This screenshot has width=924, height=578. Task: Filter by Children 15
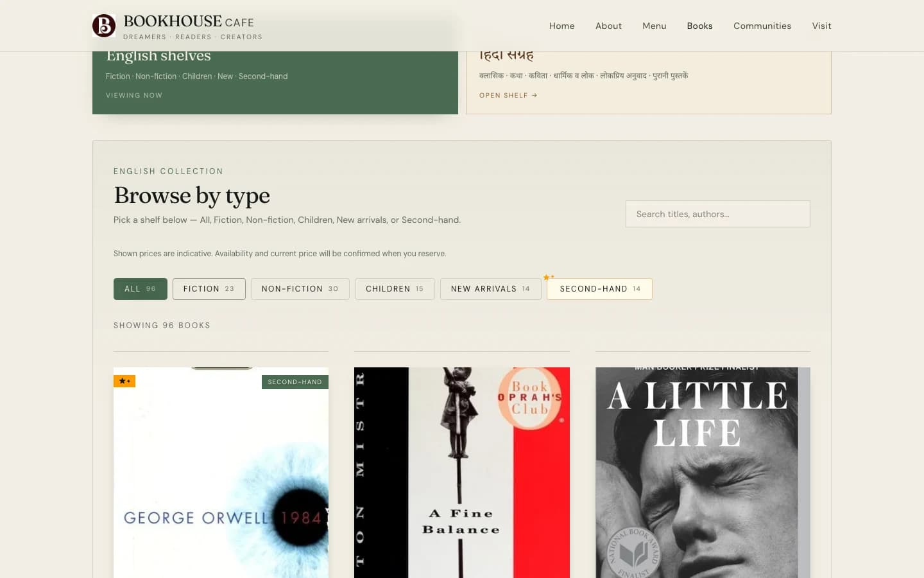395,289
